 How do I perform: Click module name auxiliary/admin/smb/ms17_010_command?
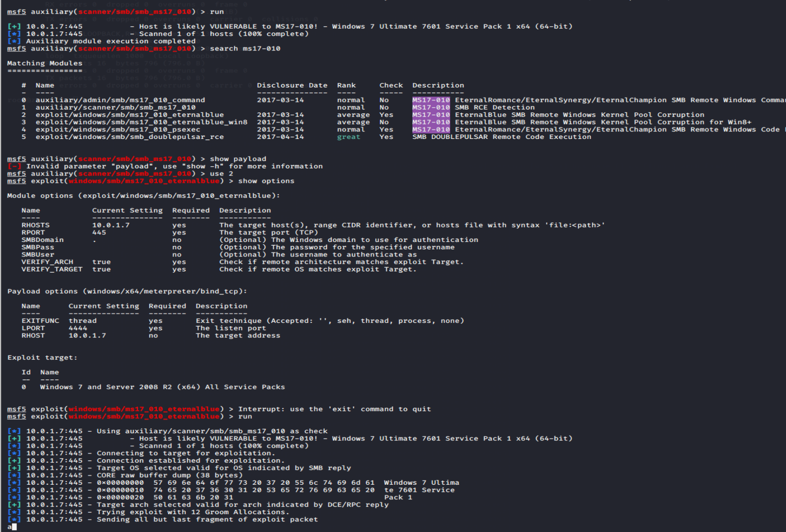[120, 100]
